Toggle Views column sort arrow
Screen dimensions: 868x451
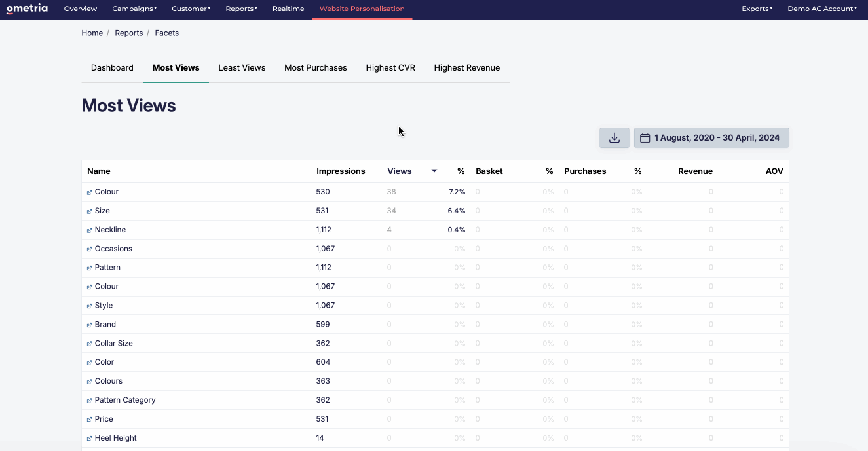point(434,171)
